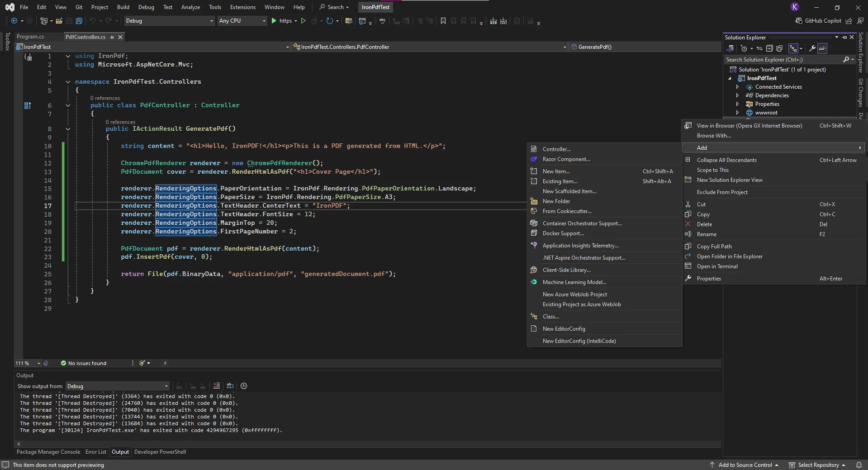Open the Package Manager Console tab
868x470 pixels.
pyautogui.click(x=48, y=452)
